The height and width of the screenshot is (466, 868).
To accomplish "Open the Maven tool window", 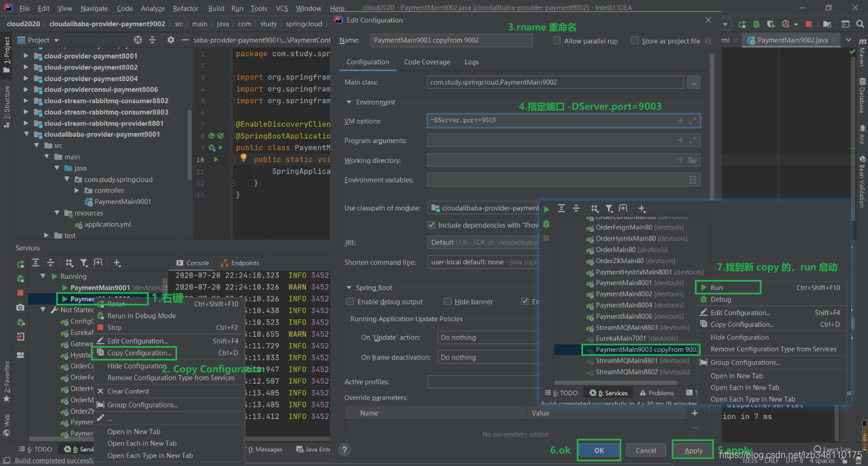I will [862, 52].
